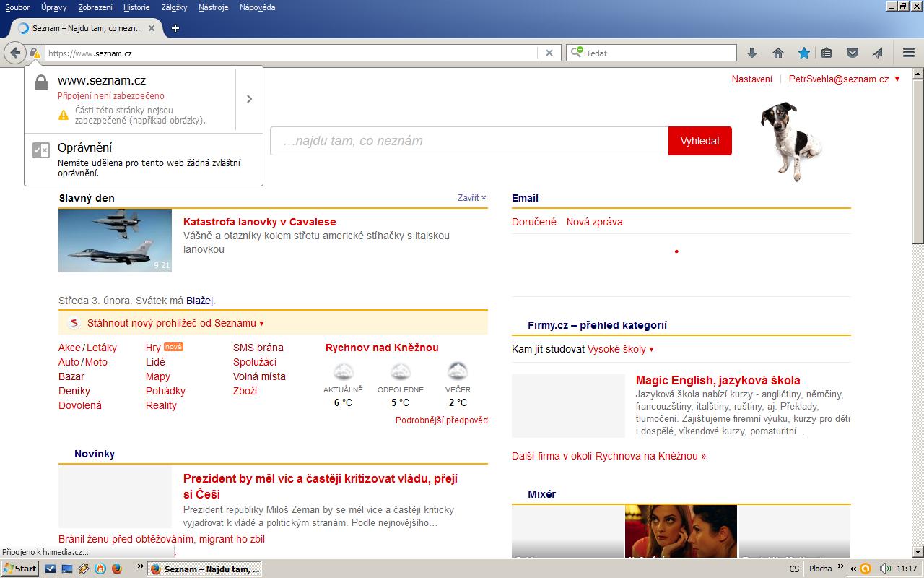Image resolution: width=924 pixels, height=578 pixels.
Task: Open the Firefox hamburger menu
Action: pyautogui.click(x=909, y=53)
